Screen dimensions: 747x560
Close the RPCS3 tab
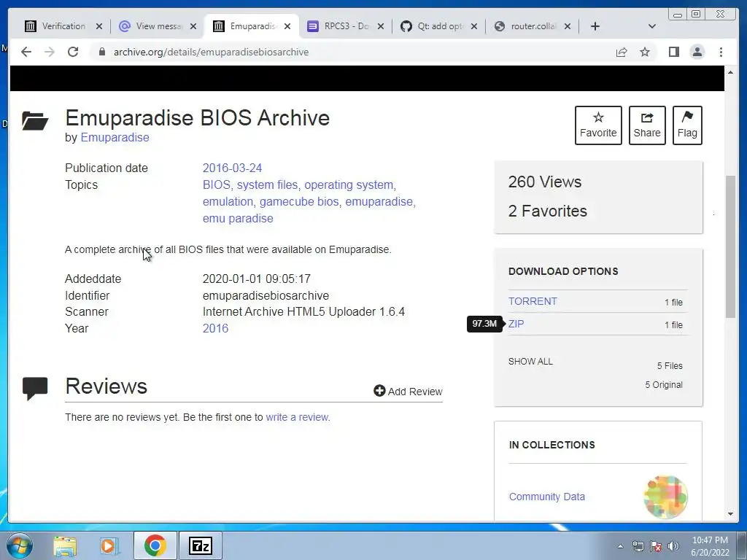(381, 26)
